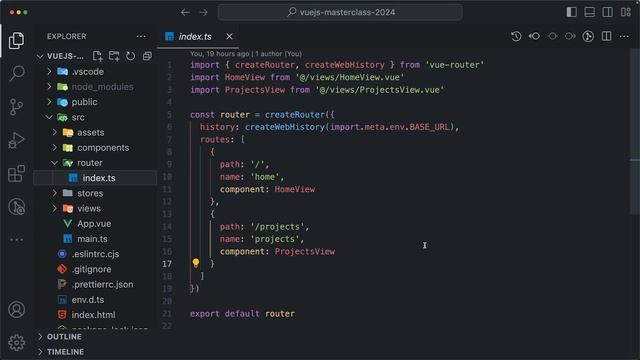Select index.ts in router folder
The width and height of the screenshot is (640, 360).
click(x=95, y=178)
